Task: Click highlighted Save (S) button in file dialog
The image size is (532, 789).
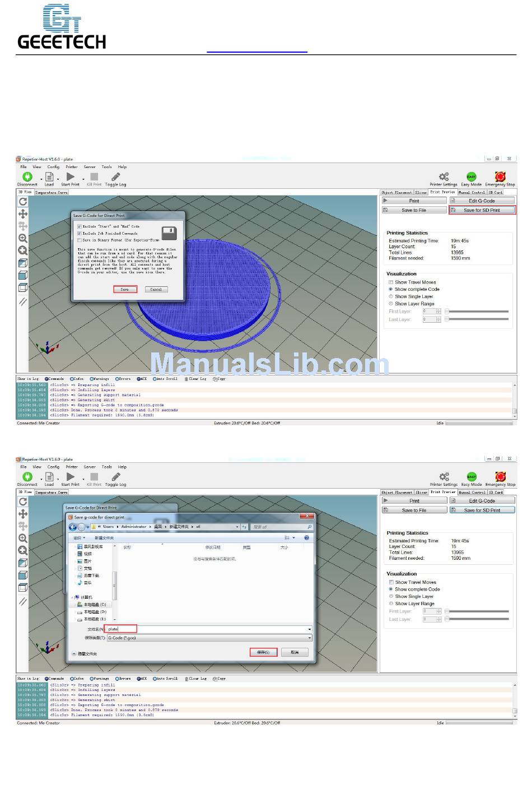Action: (263, 652)
